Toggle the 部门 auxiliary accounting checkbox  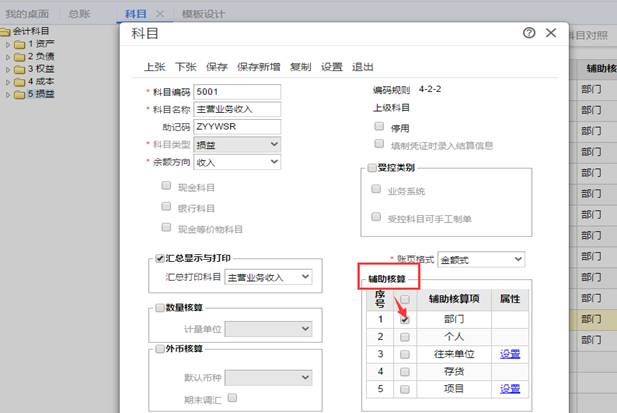(405, 321)
